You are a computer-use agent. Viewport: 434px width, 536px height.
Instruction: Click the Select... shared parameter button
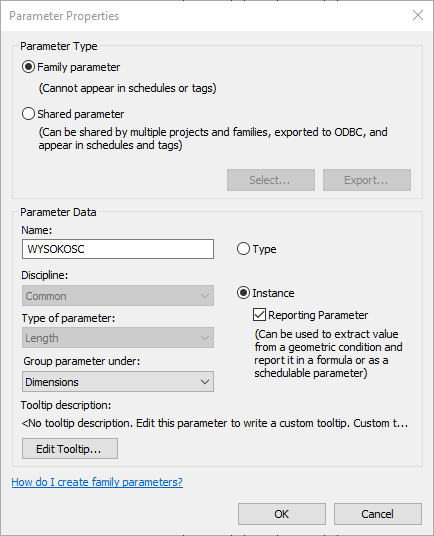coord(271,180)
